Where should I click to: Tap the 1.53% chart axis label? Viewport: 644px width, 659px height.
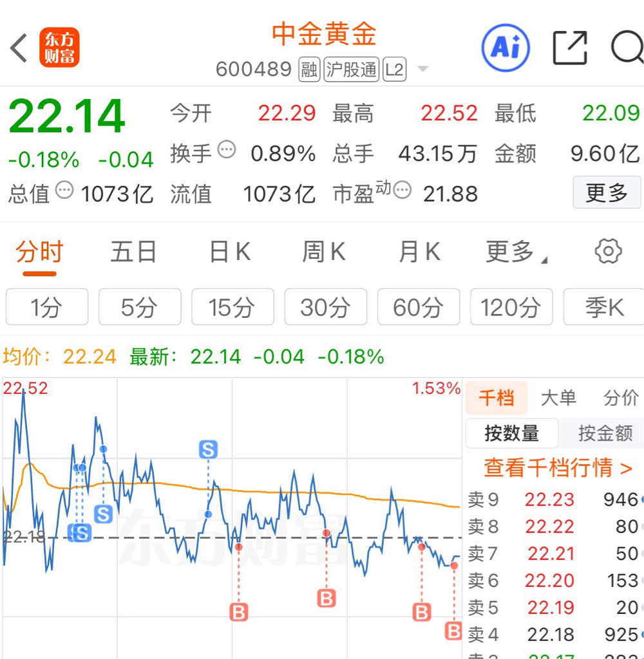[436, 388]
